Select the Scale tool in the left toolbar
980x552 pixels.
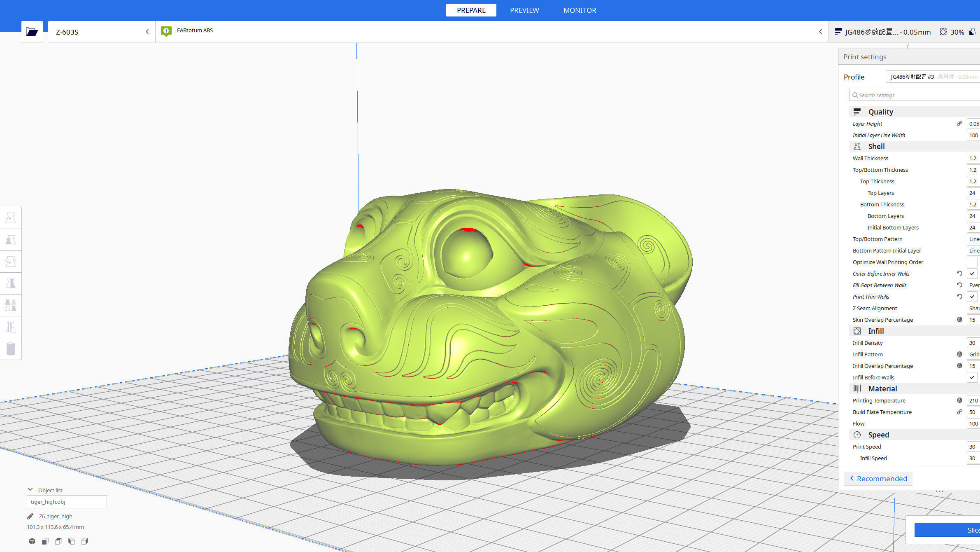click(x=11, y=240)
